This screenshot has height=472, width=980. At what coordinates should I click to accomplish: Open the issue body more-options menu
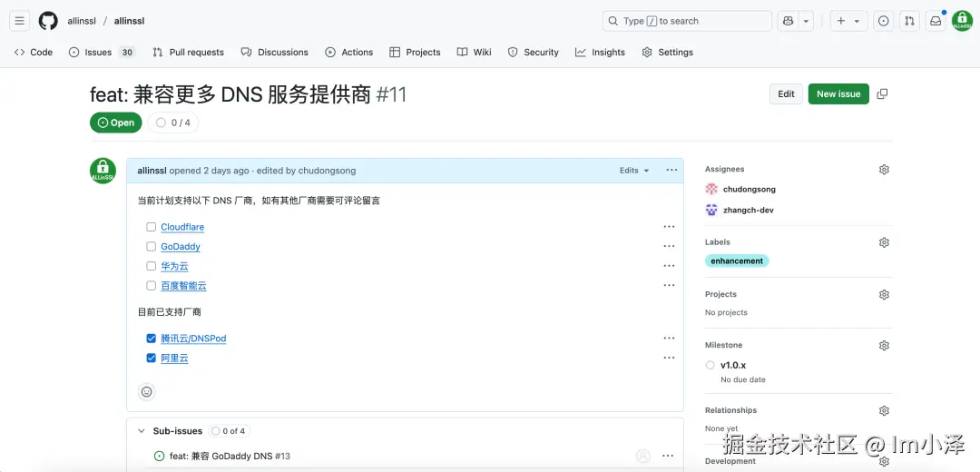pyautogui.click(x=671, y=170)
